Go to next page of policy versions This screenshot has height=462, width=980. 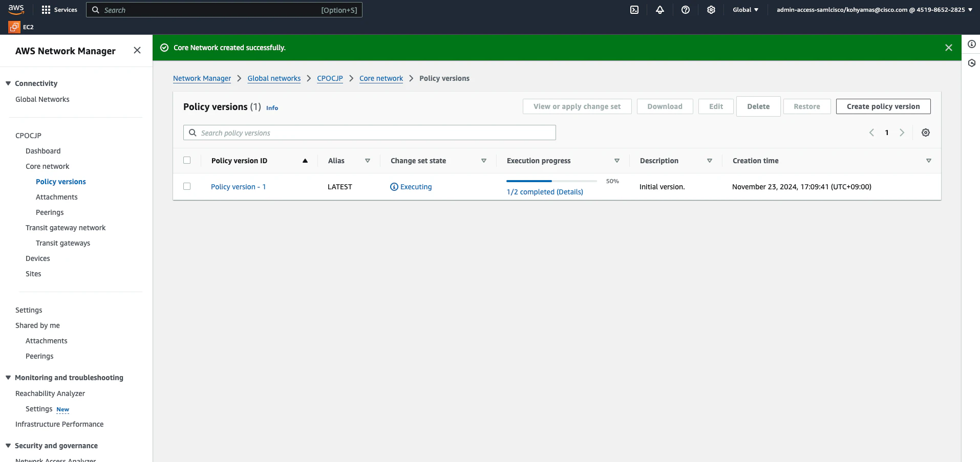[902, 133]
